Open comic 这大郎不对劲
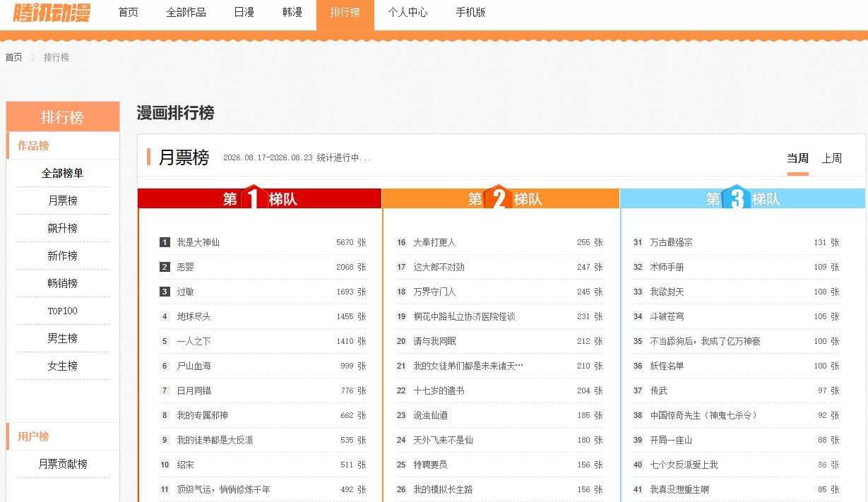This screenshot has width=868, height=502. point(439,267)
